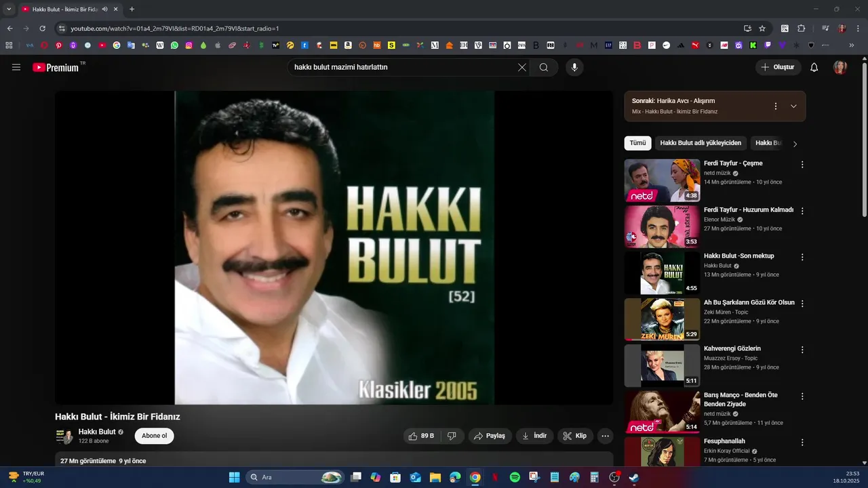Open apps grid in bookmarks bar
This screenshot has height=488, width=868.
(9, 45)
